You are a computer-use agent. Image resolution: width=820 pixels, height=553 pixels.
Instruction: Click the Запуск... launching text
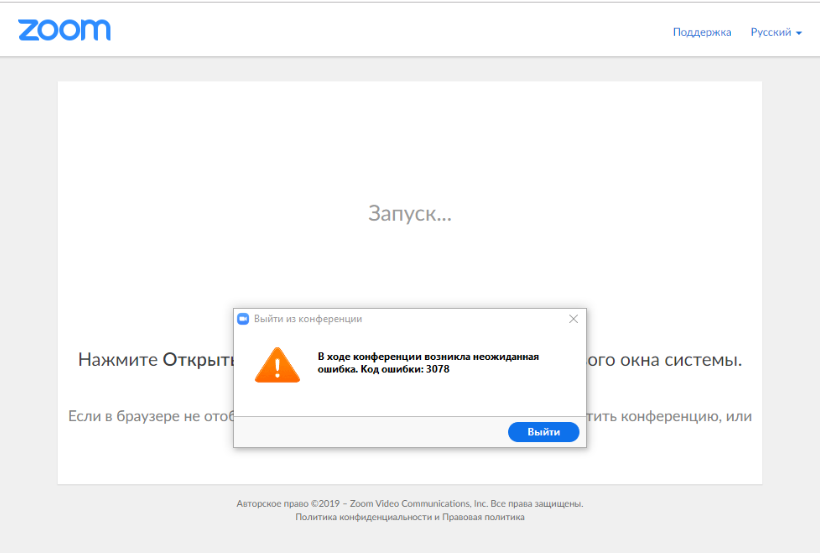(x=410, y=213)
